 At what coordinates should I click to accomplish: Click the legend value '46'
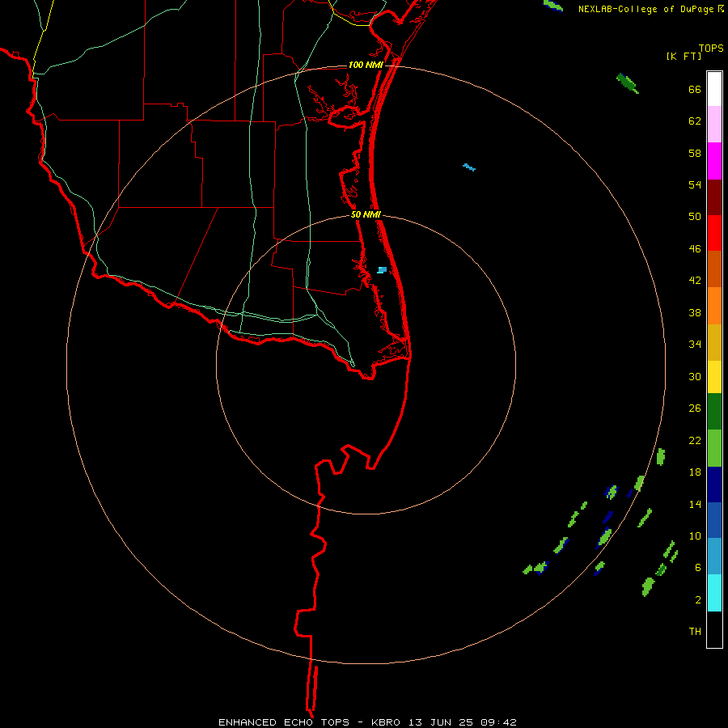coord(695,249)
